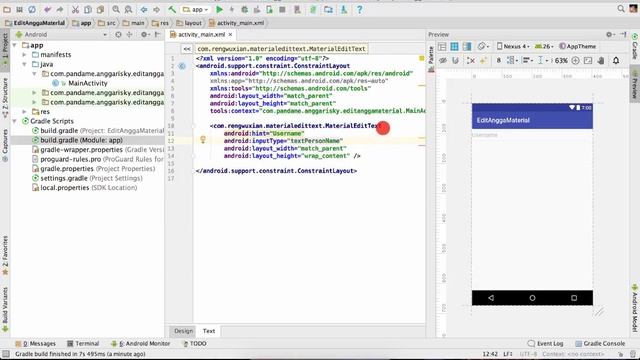Select MainActivity in project tree
The height and width of the screenshot is (360, 640).
[x=87, y=83]
